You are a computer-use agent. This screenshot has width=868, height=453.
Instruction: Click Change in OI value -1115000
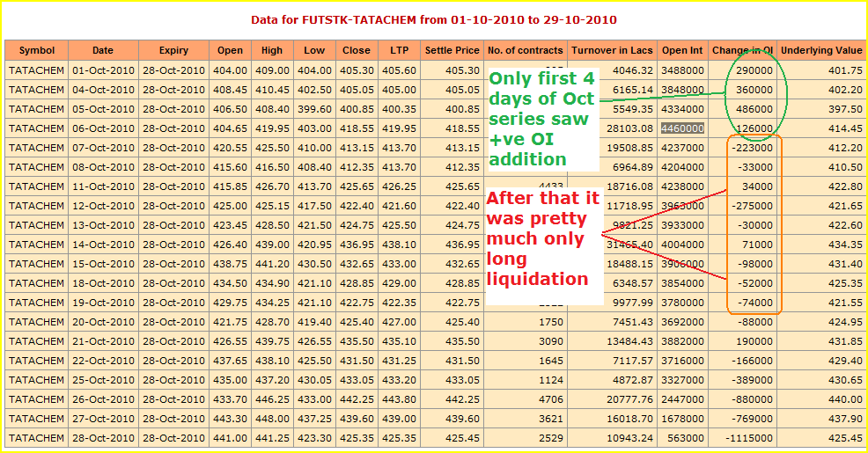pos(749,438)
